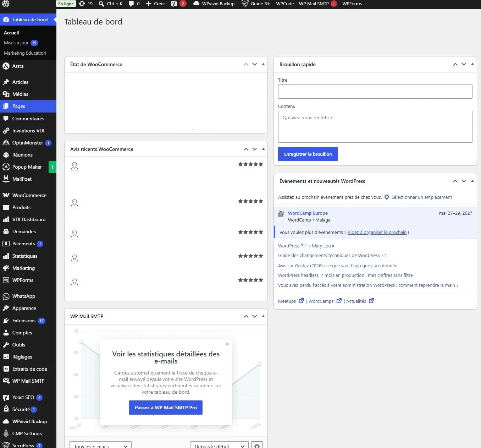Screen dimensions: 481x448
Task: Move WP Mail SMTP panel up
Action: [246, 316]
